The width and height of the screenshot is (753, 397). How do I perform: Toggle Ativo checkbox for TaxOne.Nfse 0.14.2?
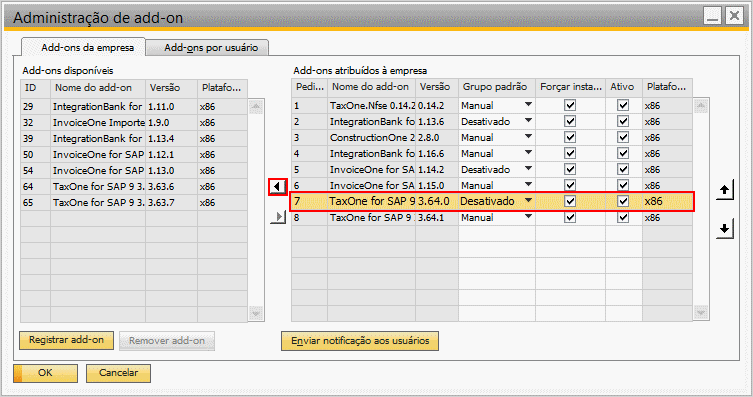coord(623,105)
